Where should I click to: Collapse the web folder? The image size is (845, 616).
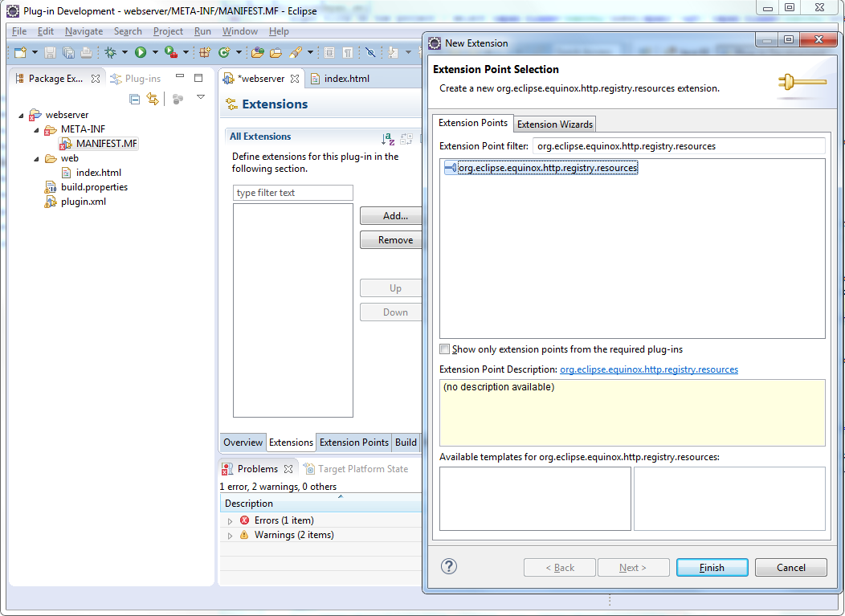coord(36,159)
